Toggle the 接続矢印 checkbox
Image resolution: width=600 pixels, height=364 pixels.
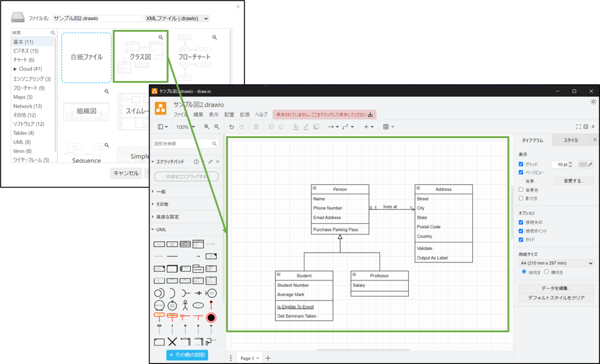click(x=521, y=222)
